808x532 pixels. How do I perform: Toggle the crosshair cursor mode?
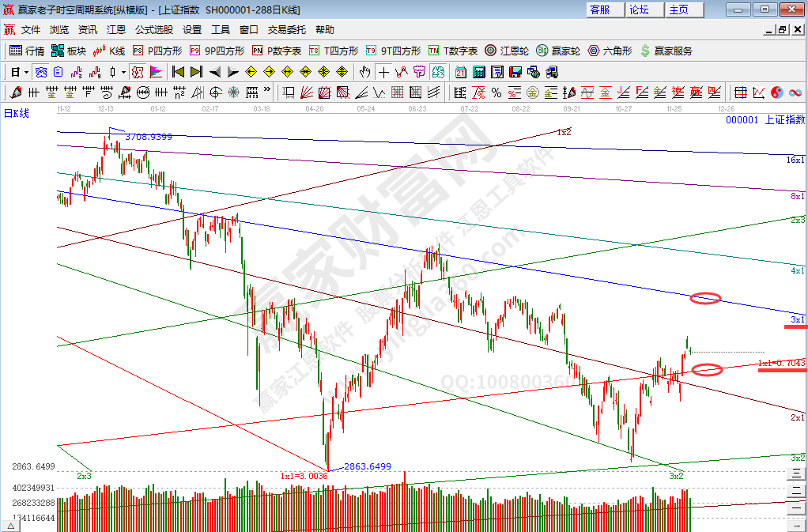pos(383,72)
